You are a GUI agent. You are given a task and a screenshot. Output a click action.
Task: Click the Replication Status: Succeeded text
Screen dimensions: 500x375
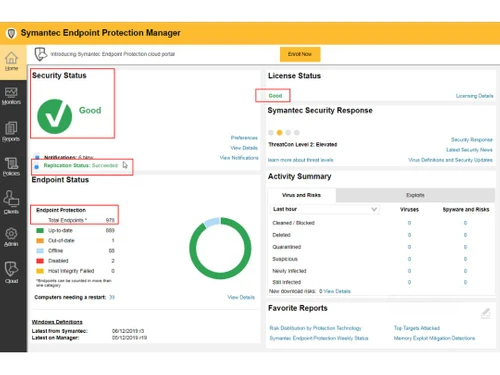(81, 165)
